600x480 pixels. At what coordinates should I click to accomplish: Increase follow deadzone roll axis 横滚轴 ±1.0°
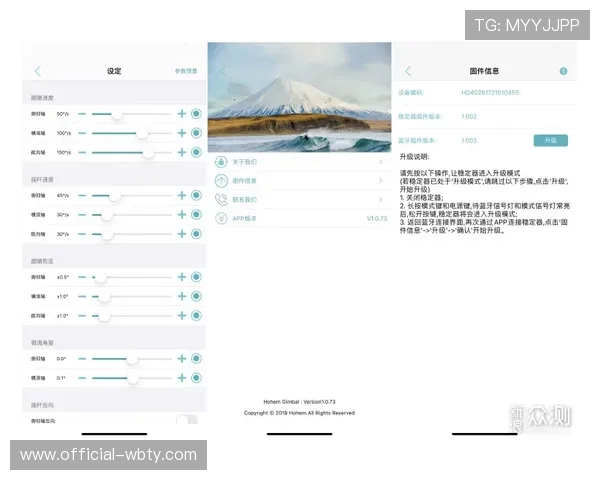tap(182, 296)
